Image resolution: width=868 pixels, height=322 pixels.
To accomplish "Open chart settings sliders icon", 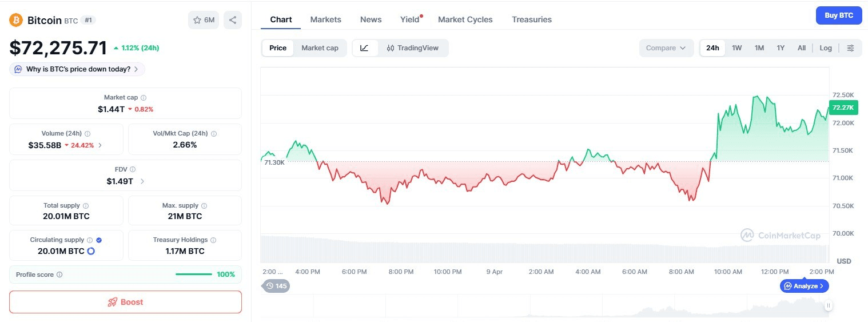I will (x=850, y=48).
